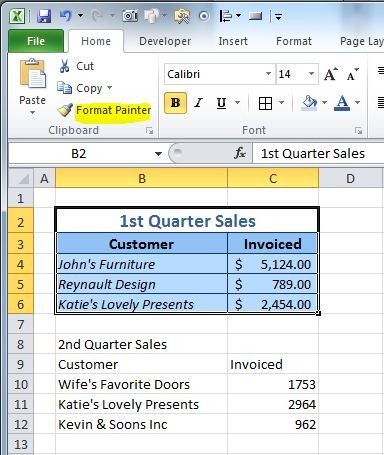
Task: Click the cell containing 2964
Action: click(x=273, y=404)
